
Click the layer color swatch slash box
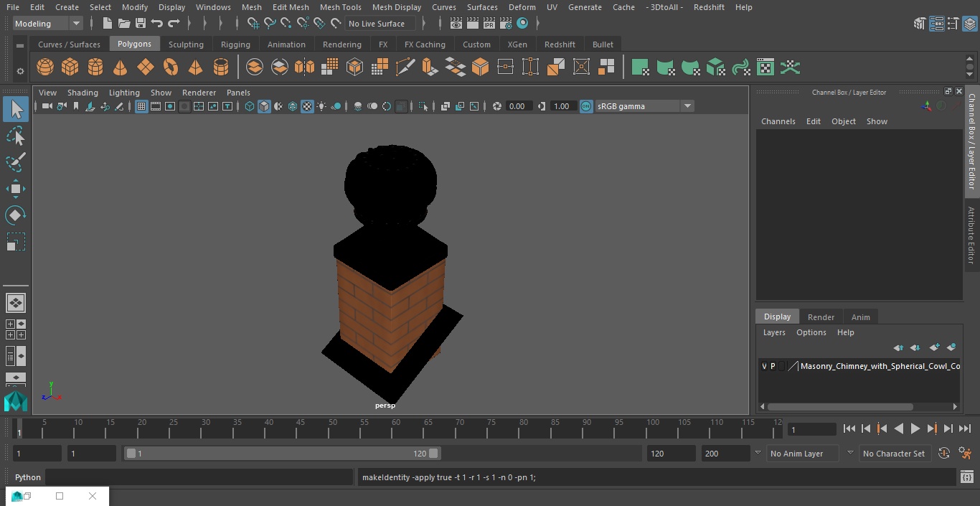click(x=793, y=366)
